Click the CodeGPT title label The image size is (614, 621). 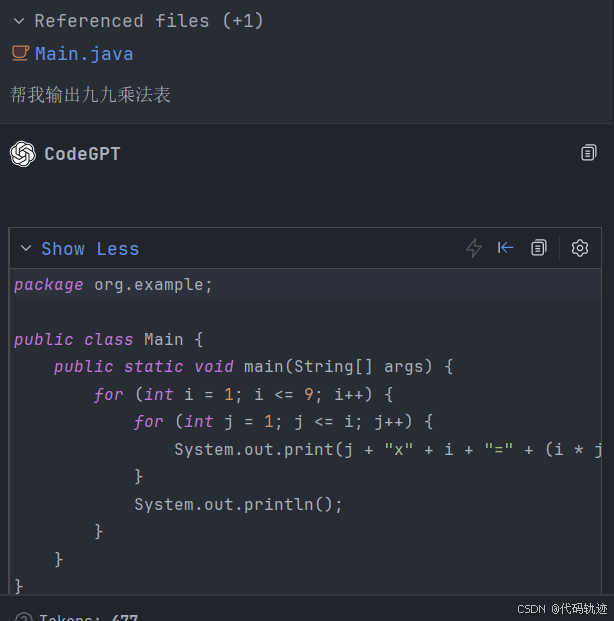(82, 154)
